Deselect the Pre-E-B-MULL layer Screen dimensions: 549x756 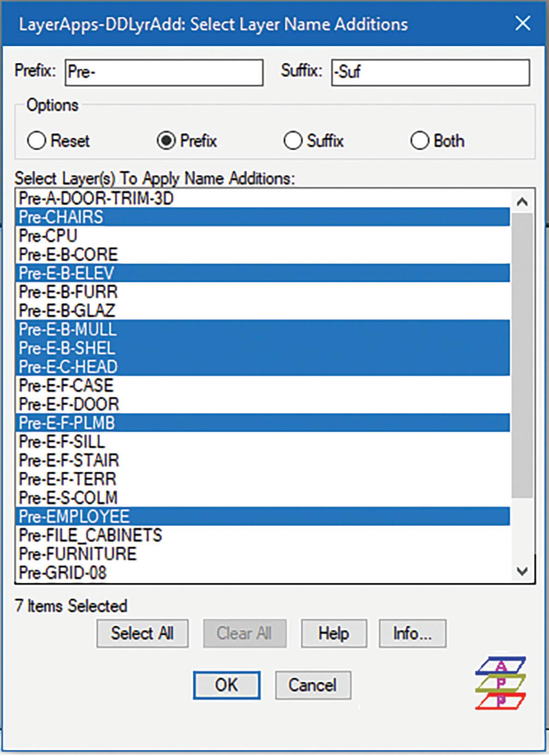(x=263, y=329)
